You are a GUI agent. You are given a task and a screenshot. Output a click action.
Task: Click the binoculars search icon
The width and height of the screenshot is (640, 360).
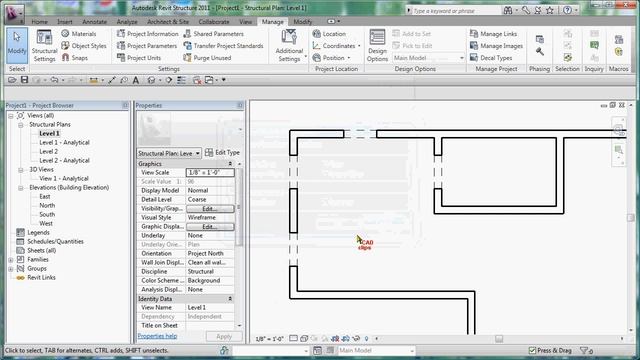[x=508, y=11]
